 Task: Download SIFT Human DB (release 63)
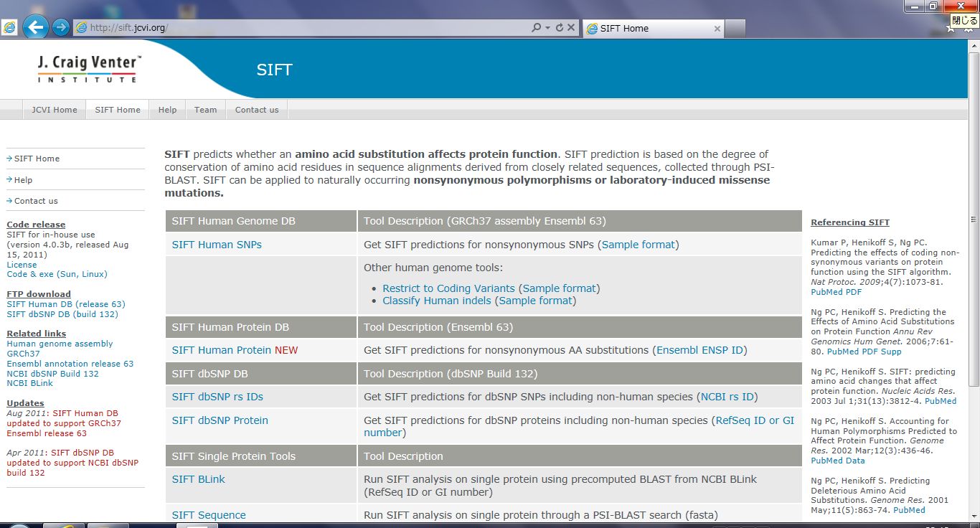[66, 304]
